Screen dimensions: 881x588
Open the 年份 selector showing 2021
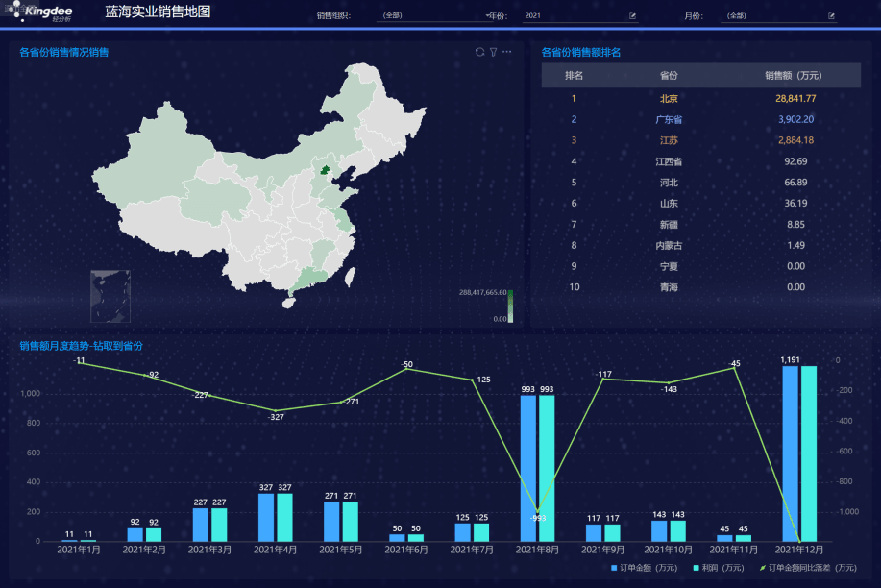(x=575, y=16)
